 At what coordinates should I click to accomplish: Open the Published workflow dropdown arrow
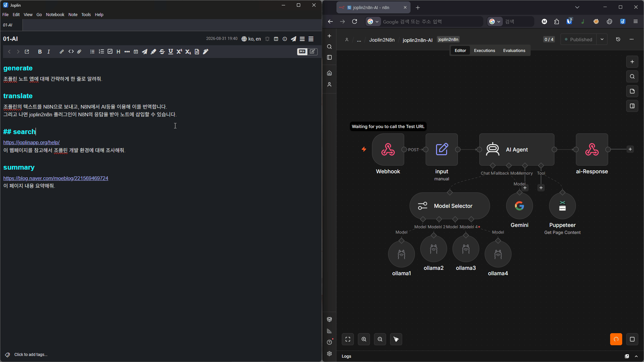click(602, 39)
